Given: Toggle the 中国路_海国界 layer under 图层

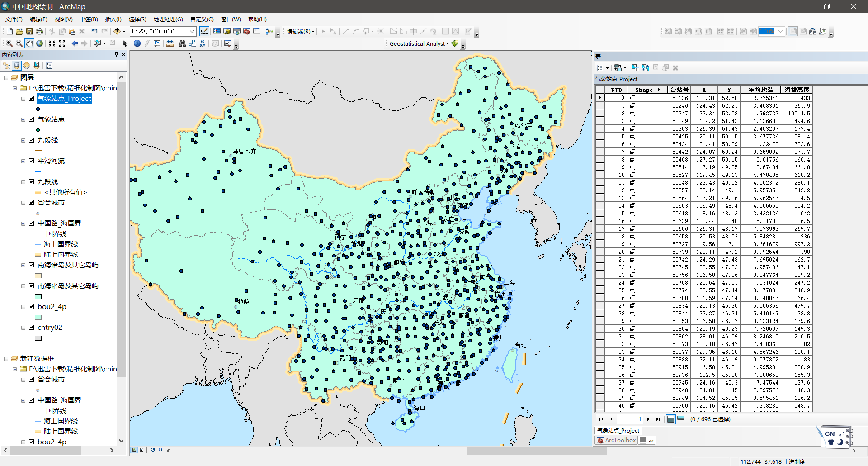Looking at the screenshot, I should [x=32, y=223].
